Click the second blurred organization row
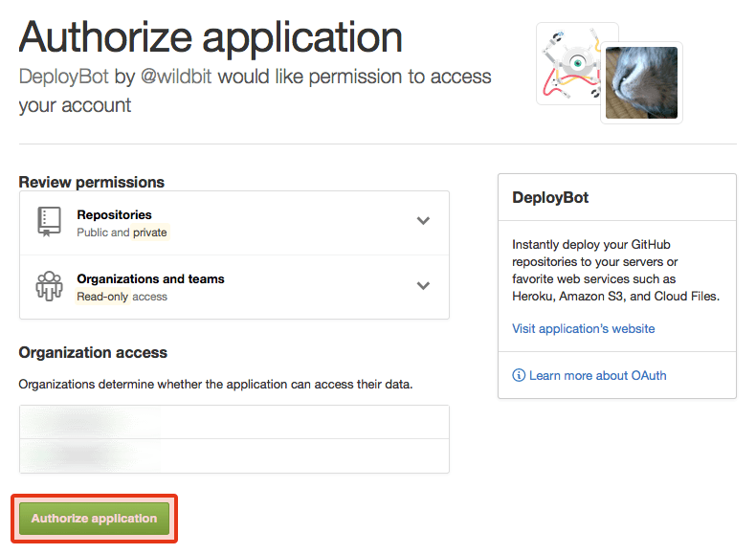Screen dimensions: 756x554 pos(233,455)
